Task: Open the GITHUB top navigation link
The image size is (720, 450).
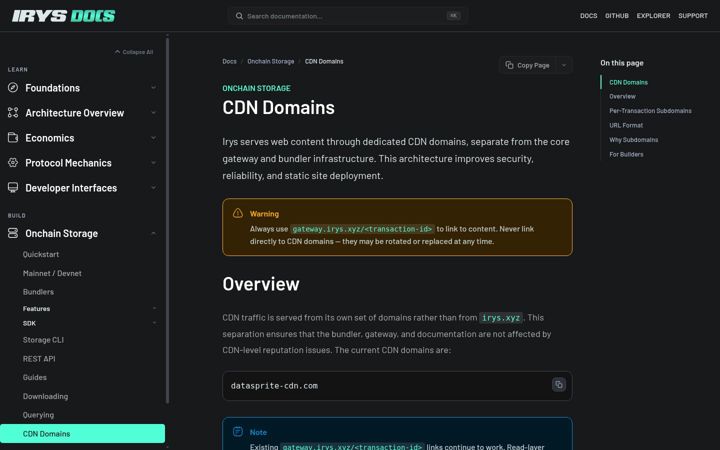Action: point(617,16)
